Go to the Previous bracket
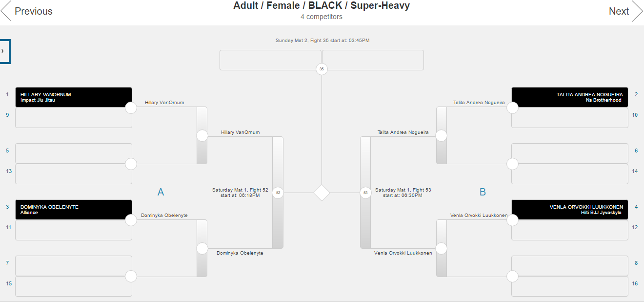Screen dimensions: 644x302 27,11
